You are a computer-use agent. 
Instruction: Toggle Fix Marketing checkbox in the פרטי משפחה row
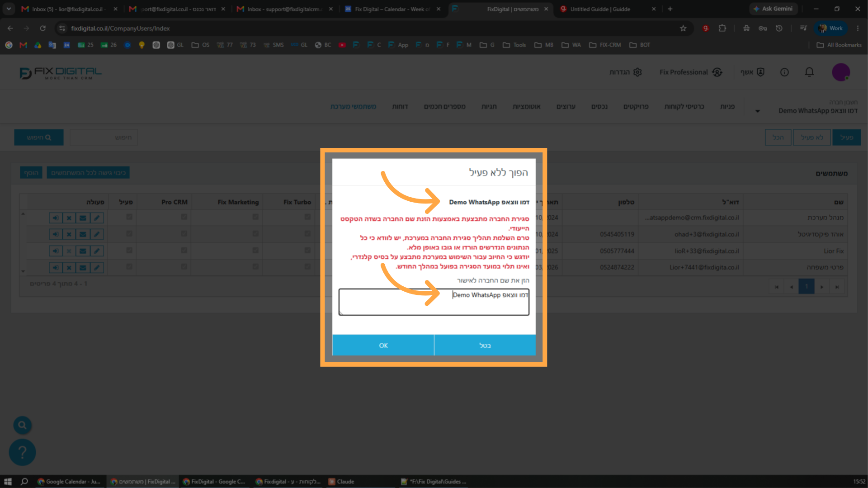coord(255,267)
